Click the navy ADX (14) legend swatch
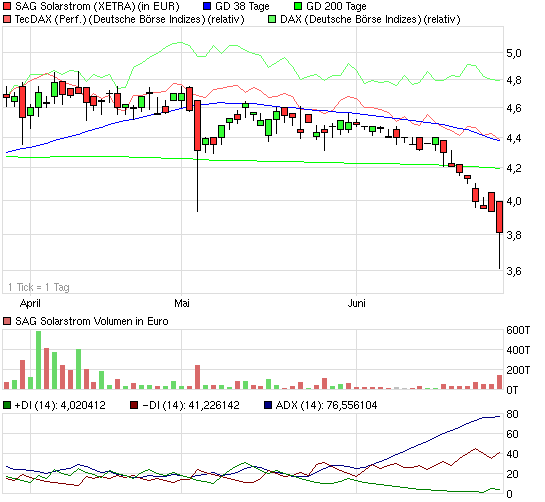Viewport: 545px width, 502px height. (268, 405)
